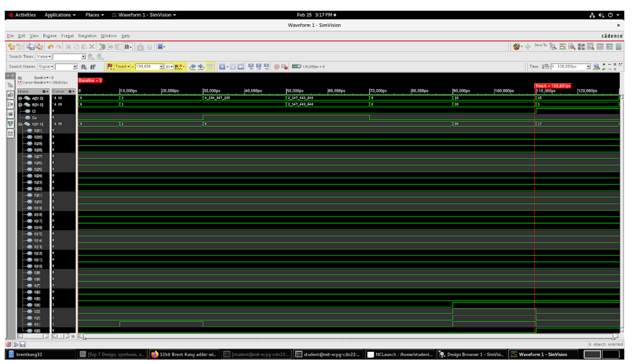The height and width of the screenshot is (364, 633).
Task: Open the Format menu
Action: (67, 36)
